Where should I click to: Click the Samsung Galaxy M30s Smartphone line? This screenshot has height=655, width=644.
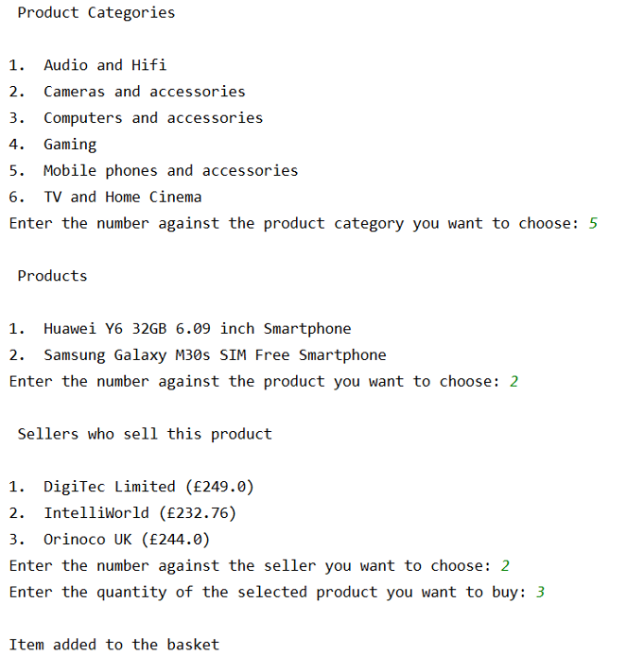pos(215,355)
